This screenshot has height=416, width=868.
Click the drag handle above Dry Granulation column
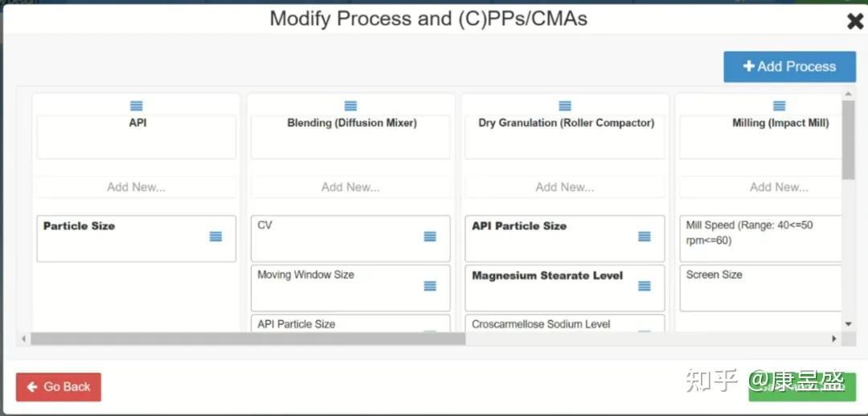(565, 106)
